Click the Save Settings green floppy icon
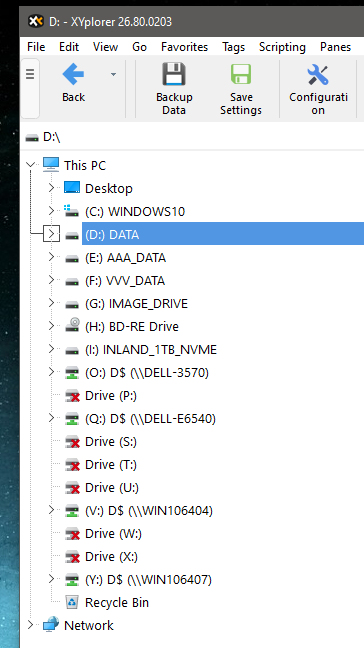The width and height of the screenshot is (364, 648). pyautogui.click(x=241, y=74)
